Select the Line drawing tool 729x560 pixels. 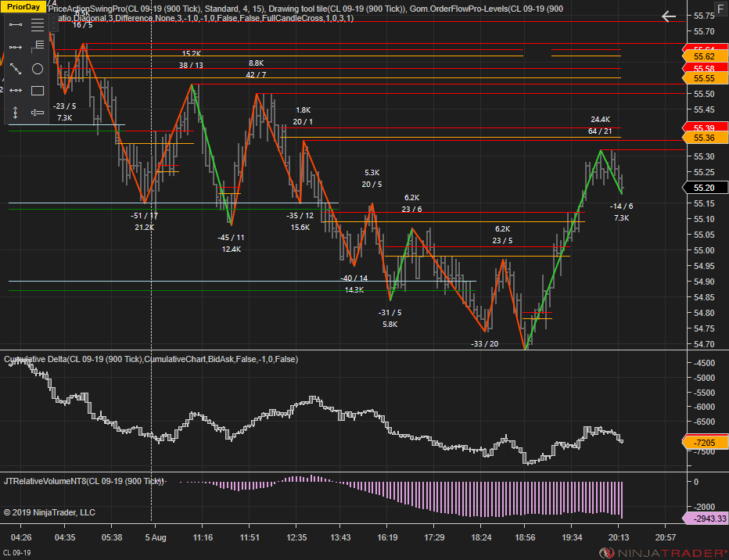tap(16, 24)
